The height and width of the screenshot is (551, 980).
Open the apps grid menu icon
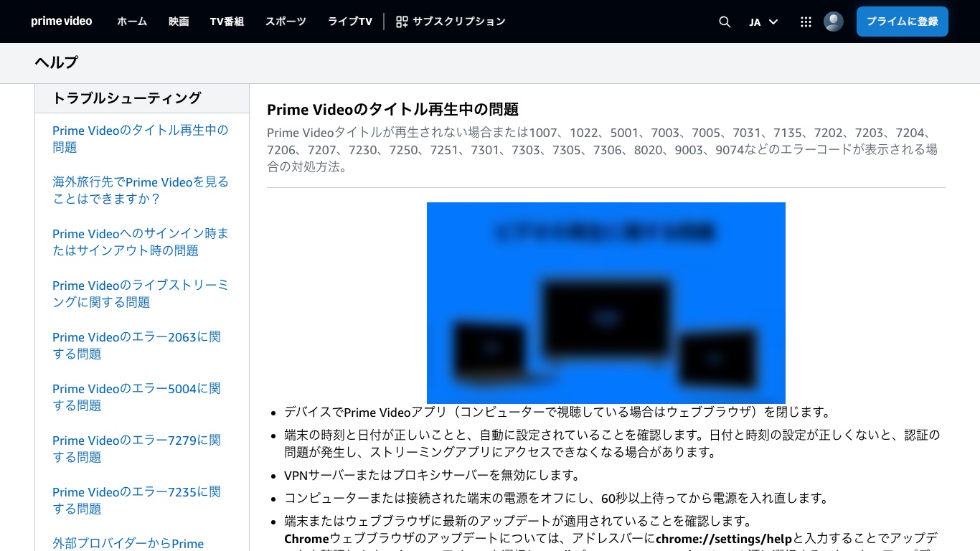(806, 22)
